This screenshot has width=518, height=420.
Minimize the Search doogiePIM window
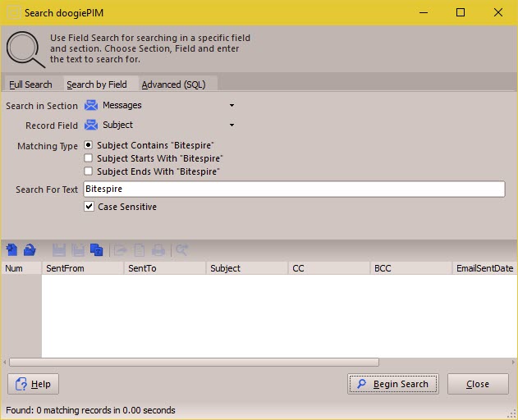[424, 12]
